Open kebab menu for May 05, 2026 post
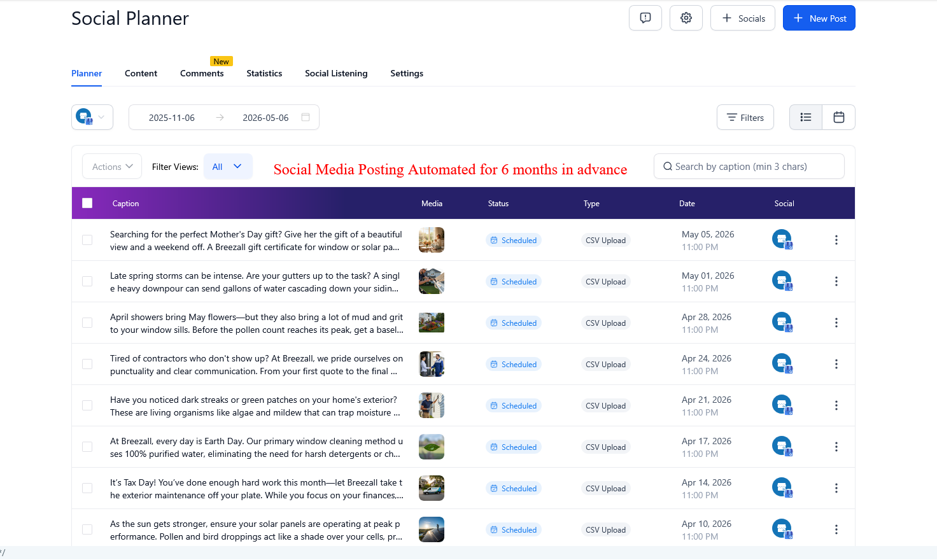Image resolution: width=937 pixels, height=560 pixels. pyautogui.click(x=836, y=240)
